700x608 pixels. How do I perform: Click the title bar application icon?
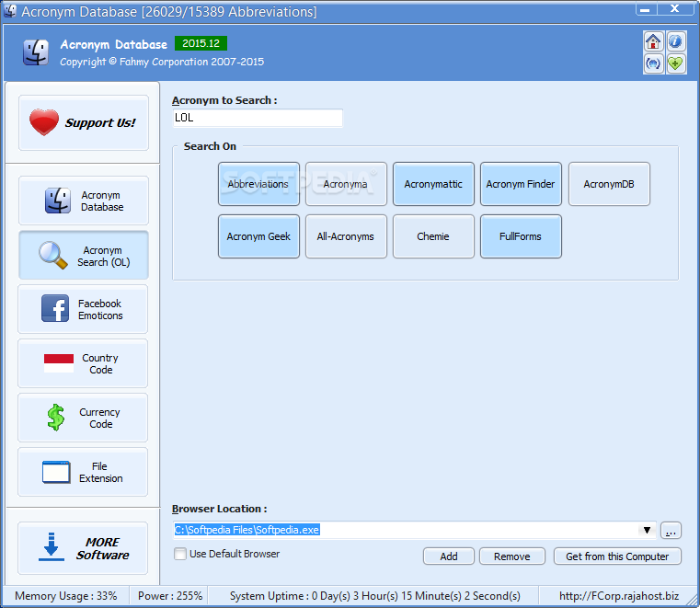pos(10,11)
